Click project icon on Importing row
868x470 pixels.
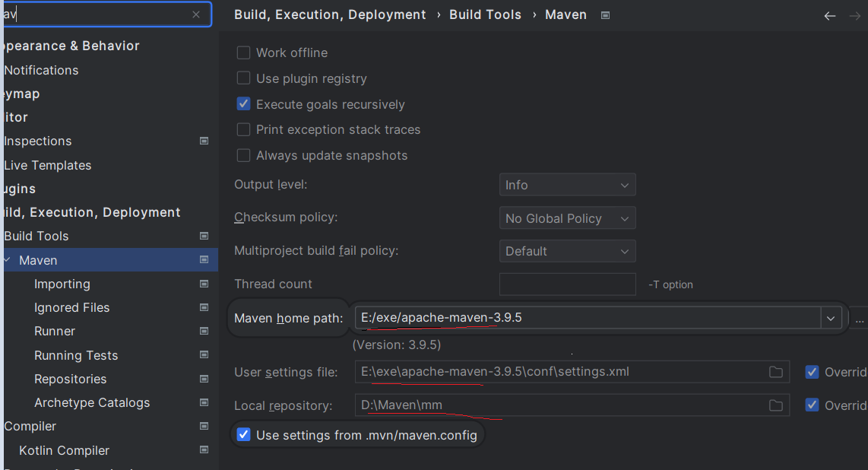(x=204, y=284)
